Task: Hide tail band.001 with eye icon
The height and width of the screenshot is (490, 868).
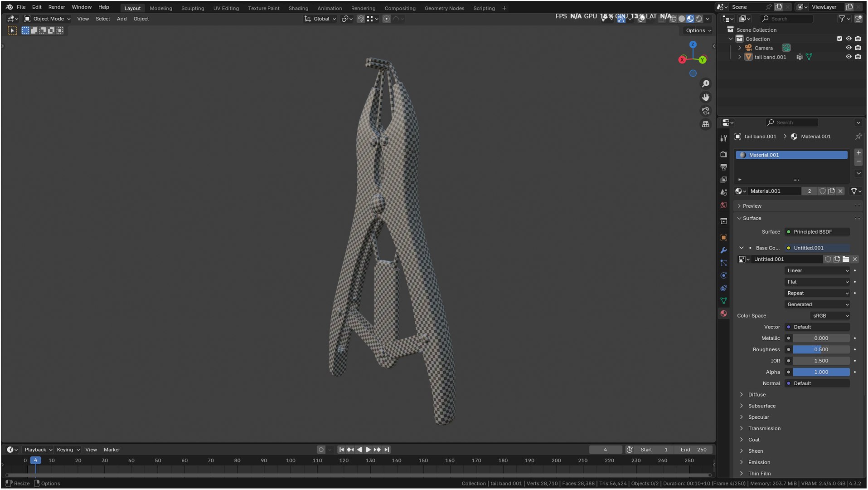Action: (x=849, y=57)
